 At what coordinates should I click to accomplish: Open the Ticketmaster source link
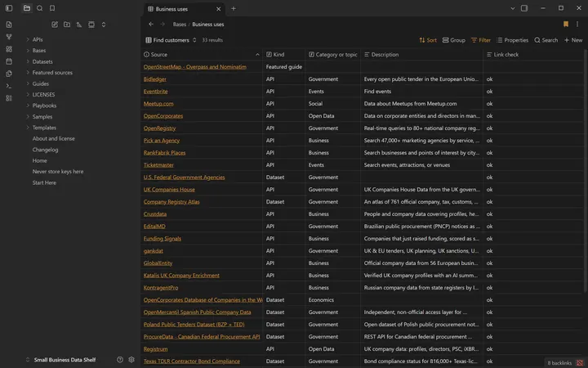[x=158, y=165]
